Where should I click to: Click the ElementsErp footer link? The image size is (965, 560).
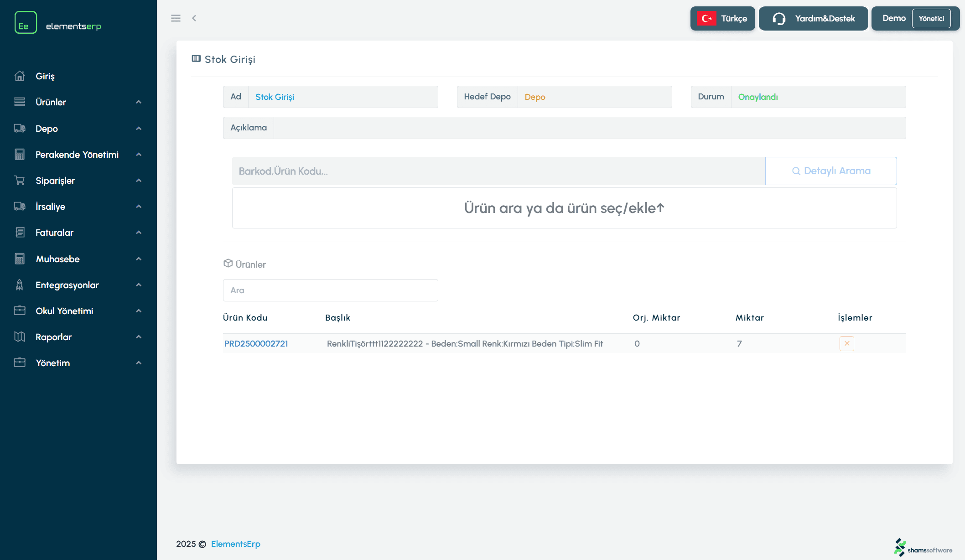tap(235, 544)
